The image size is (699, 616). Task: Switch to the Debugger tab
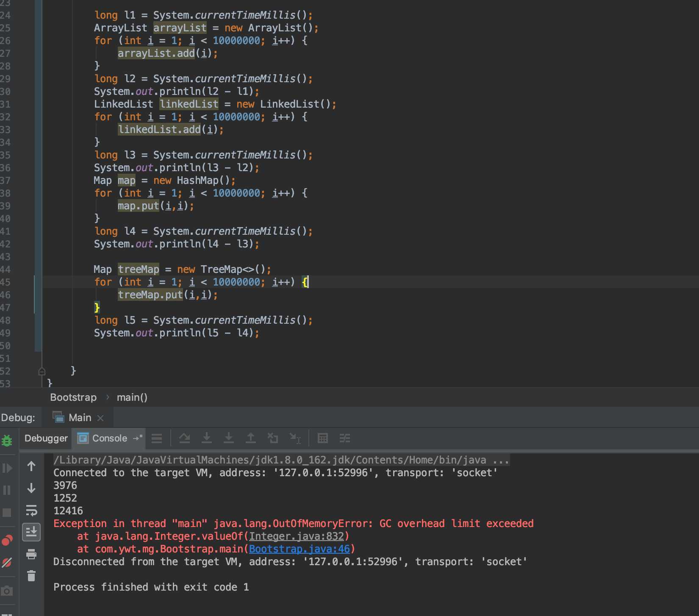click(x=46, y=438)
